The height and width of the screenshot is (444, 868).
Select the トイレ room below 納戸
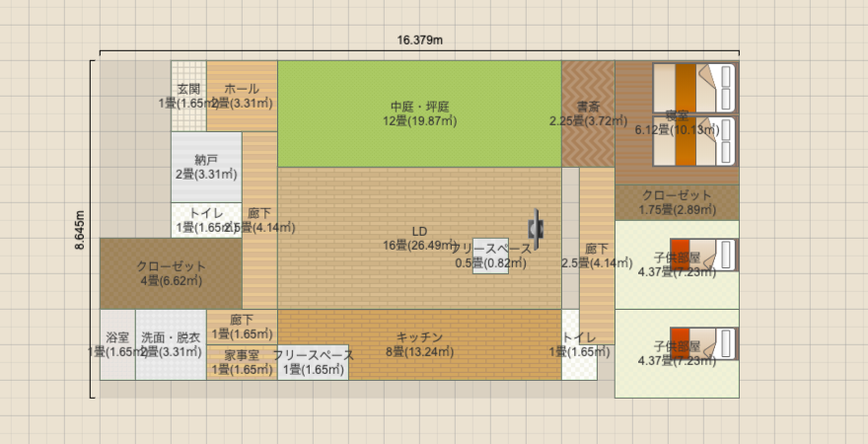click(206, 220)
